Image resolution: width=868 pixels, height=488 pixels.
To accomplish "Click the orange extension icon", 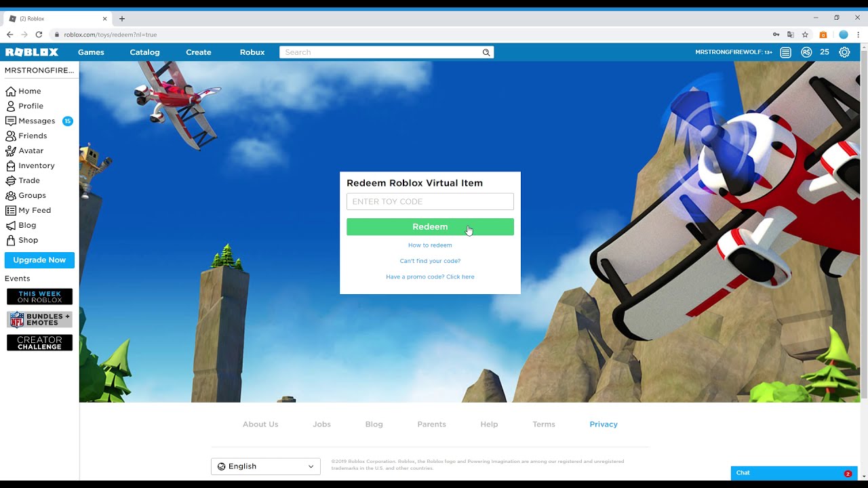I will 823,35.
